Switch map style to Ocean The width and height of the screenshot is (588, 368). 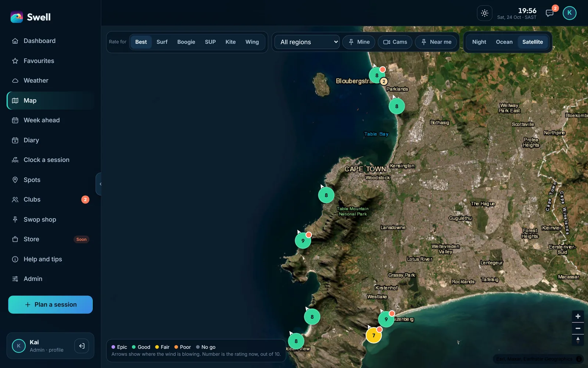(504, 42)
